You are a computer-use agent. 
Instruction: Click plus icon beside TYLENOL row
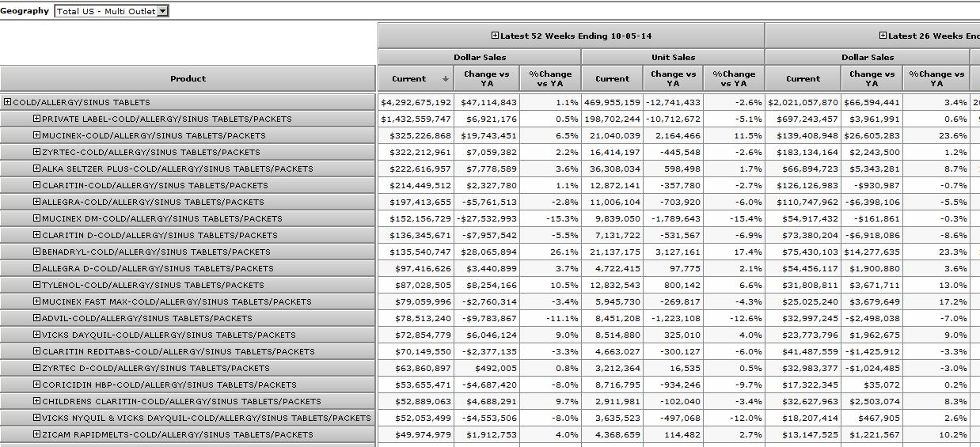tap(36, 285)
